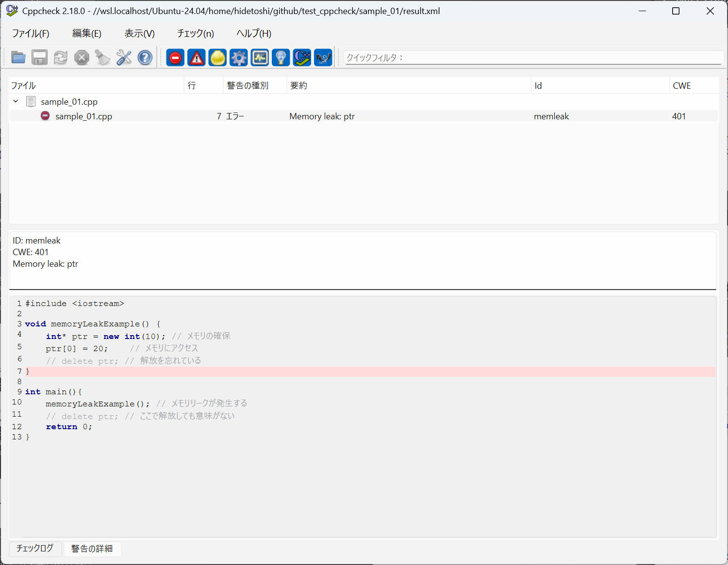Viewport: 728px width, 565px height.
Task: Sort by the 警告の種別 column header
Action: [x=255, y=85]
